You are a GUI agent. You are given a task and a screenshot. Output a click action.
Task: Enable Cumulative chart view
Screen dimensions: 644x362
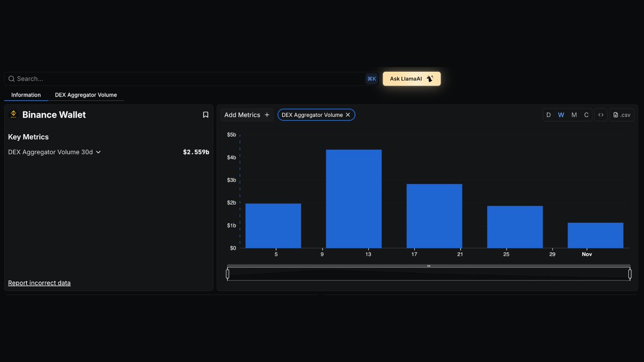586,115
